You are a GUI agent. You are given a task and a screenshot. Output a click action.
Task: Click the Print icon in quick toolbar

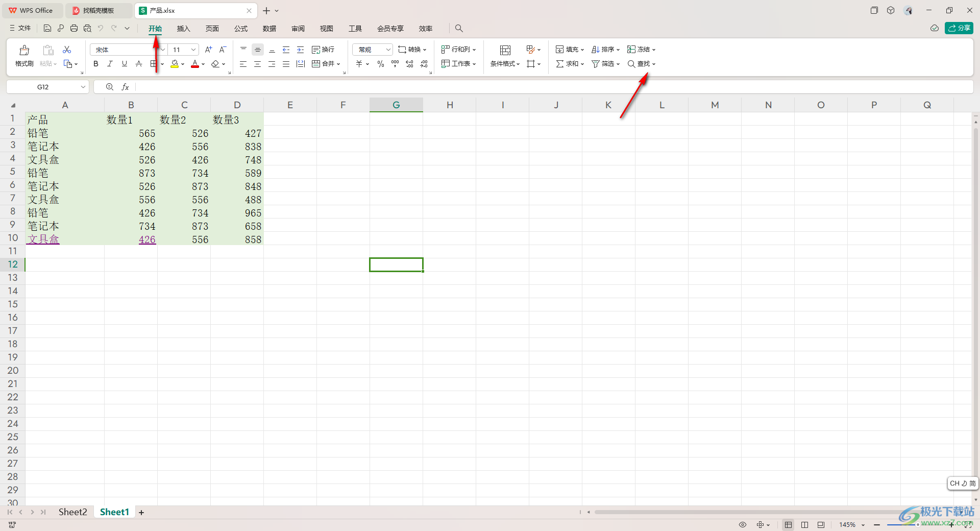(74, 29)
